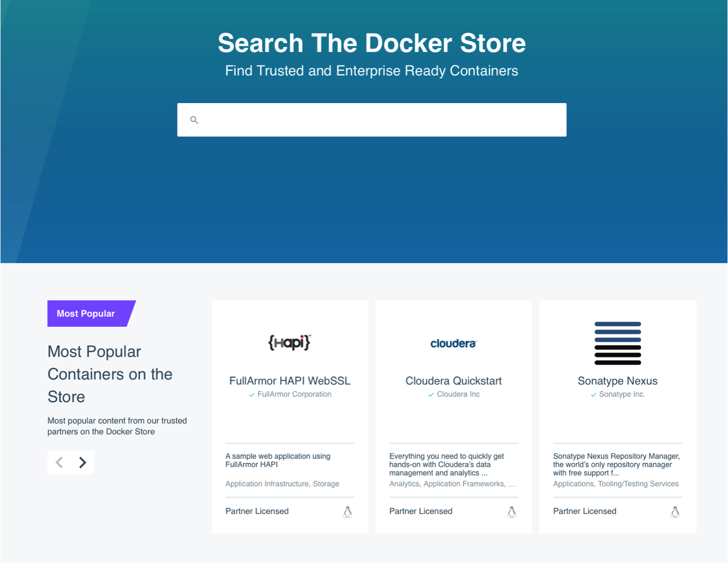
Task: Click the Linux penguin icon on Cloudera card
Action: (x=511, y=511)
